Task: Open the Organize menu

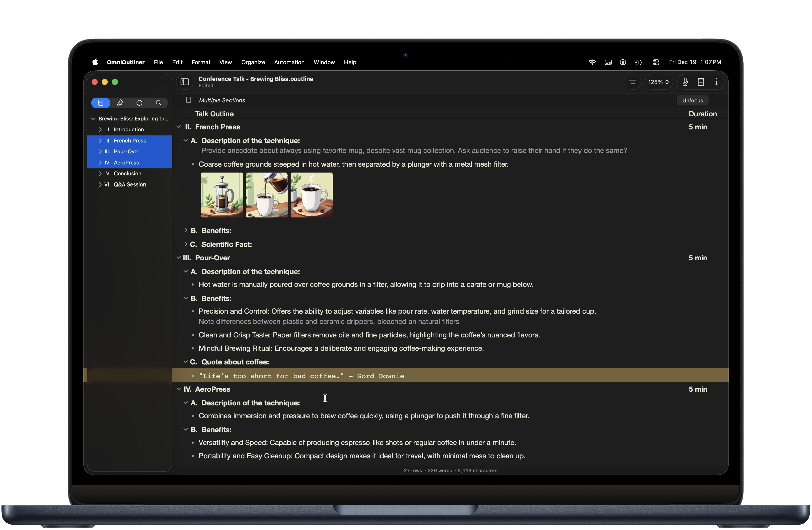Action: tap(253, 62)
